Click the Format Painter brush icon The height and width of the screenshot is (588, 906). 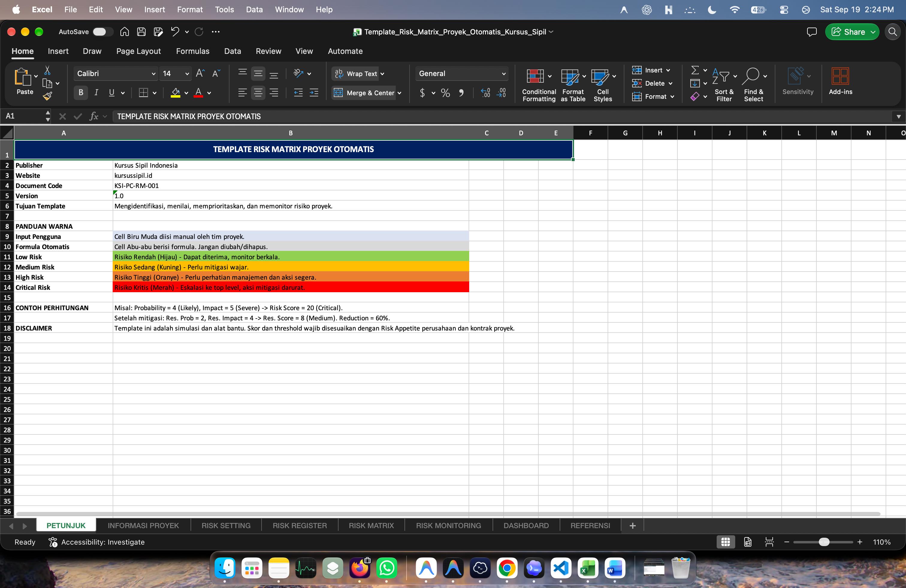pyautogui.click(x=47, y=96)
